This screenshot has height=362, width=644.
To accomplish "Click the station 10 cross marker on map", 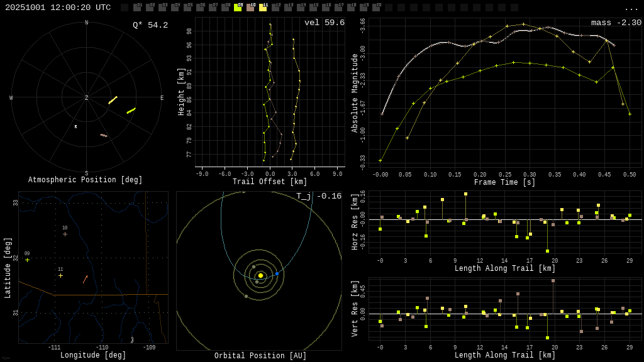I will [65, 234].
